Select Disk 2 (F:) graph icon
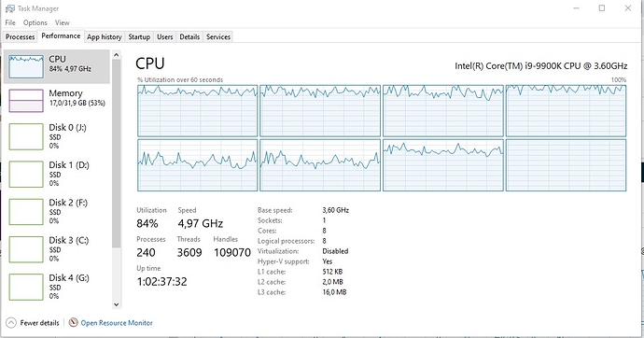The image size is (644, 338). (x=26, y=212)
